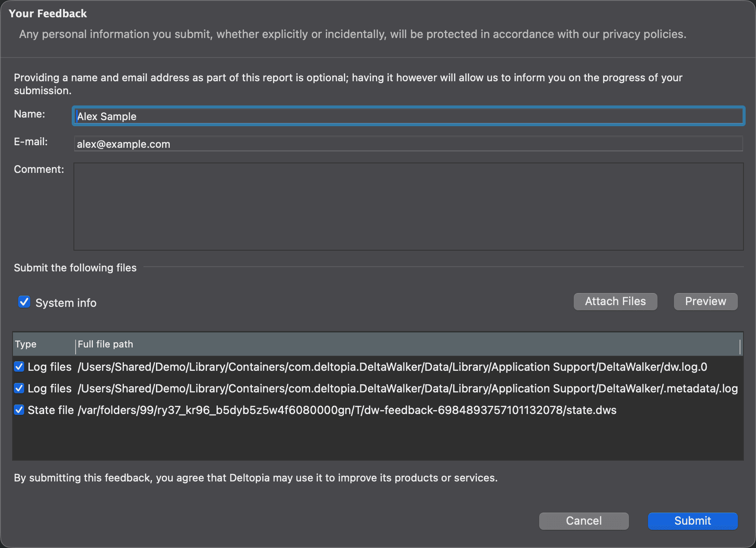Click the Full file path column header

(407, 344)
